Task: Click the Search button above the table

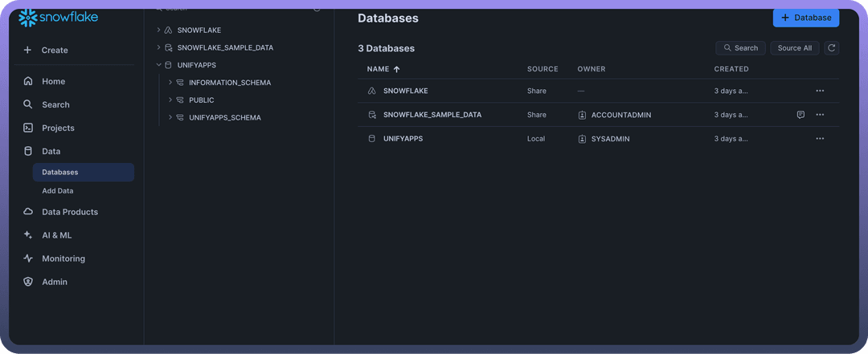Action: coord(740,48)
